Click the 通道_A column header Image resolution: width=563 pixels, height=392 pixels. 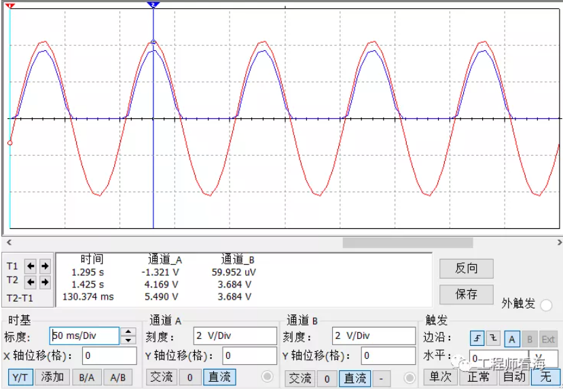pyautogui.click(x=165, y=260)
